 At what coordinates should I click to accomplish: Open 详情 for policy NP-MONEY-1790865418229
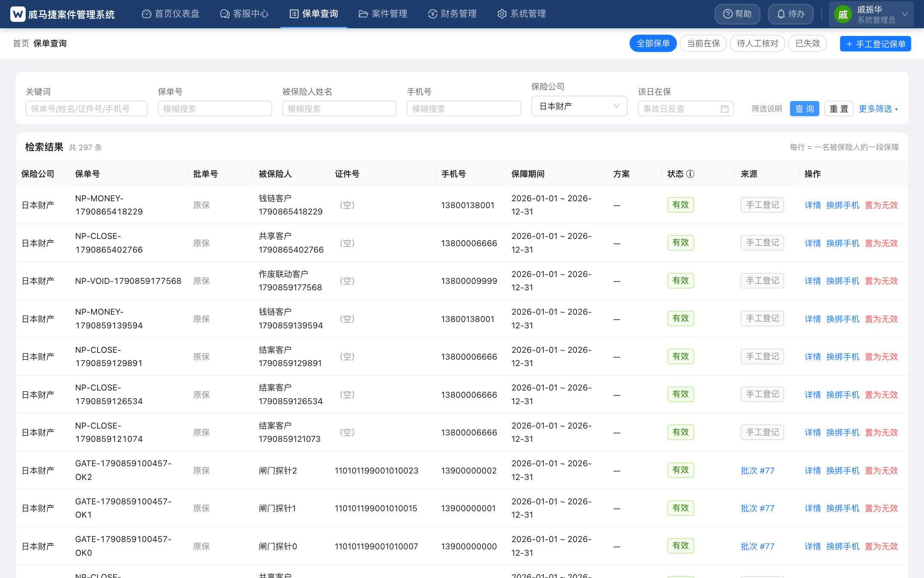tap(812, 205)
